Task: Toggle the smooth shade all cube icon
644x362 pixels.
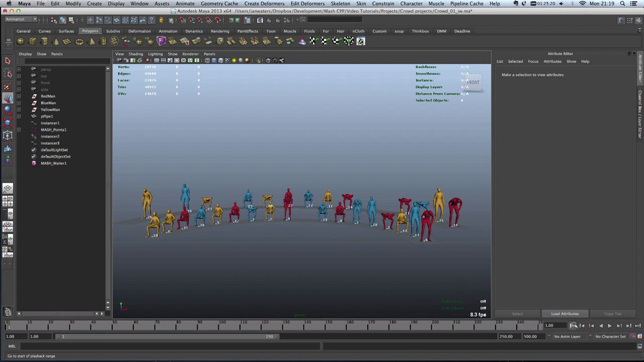Action: pos(214,60)
